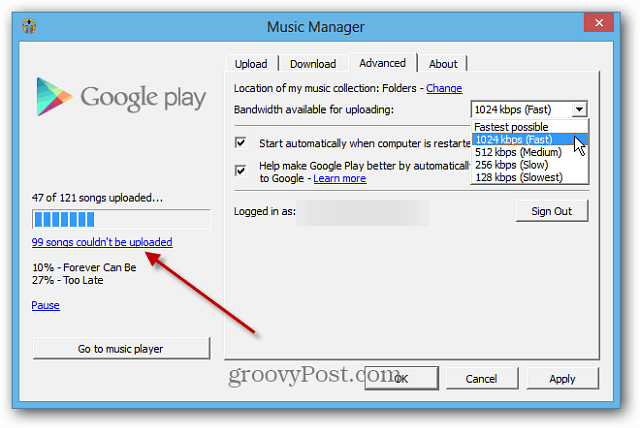Click the blurred Logged in as account field
Screen dimensions: 640x428
coord(362,212)
